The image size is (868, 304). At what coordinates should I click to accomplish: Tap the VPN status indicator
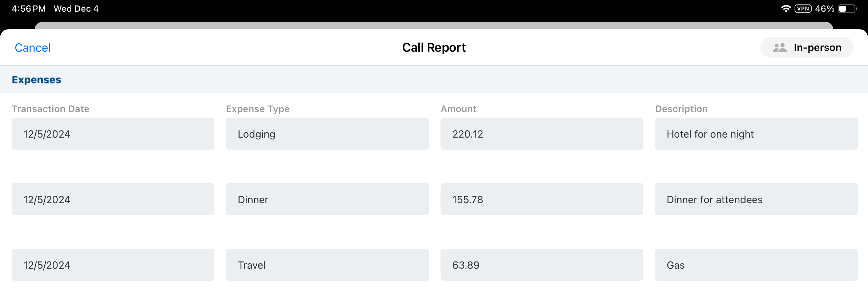[803, 9]
